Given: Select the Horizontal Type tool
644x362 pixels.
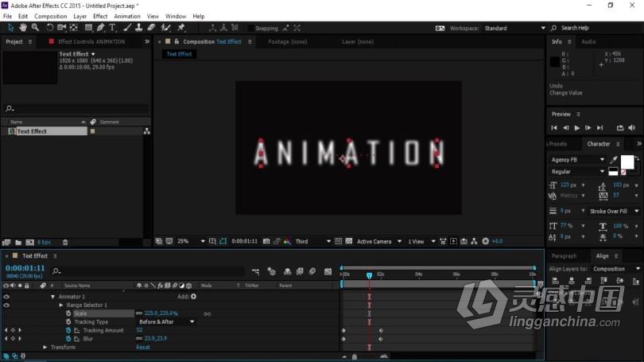Looking at the screenshot, I should [114, 28].
